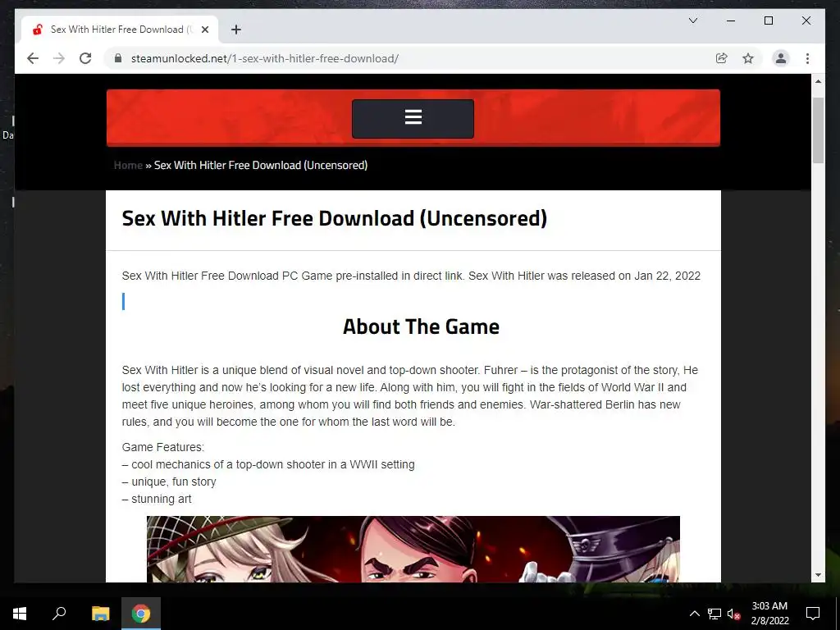Image resolution: width=840 pixels, height=630 pixels.
Task: Click the scrollbar down arrow
Action: pyautogui.click(x=818, y=575)
